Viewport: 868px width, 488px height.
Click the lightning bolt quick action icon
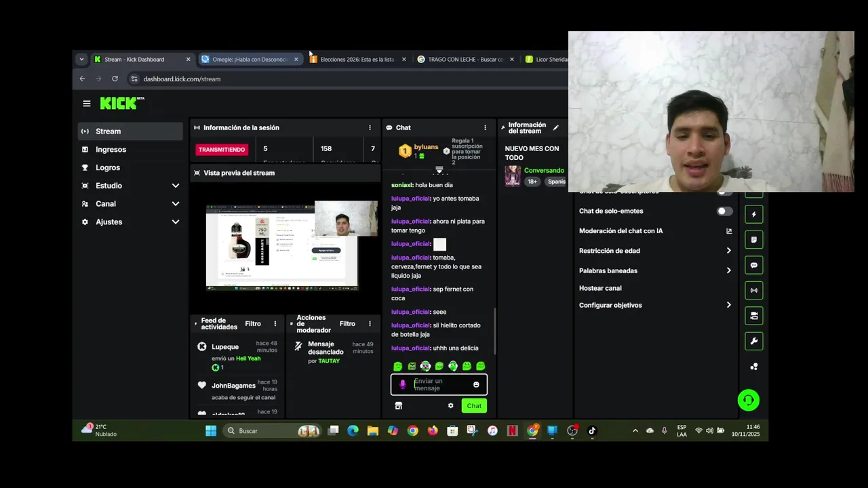click(x=753, y=214)
